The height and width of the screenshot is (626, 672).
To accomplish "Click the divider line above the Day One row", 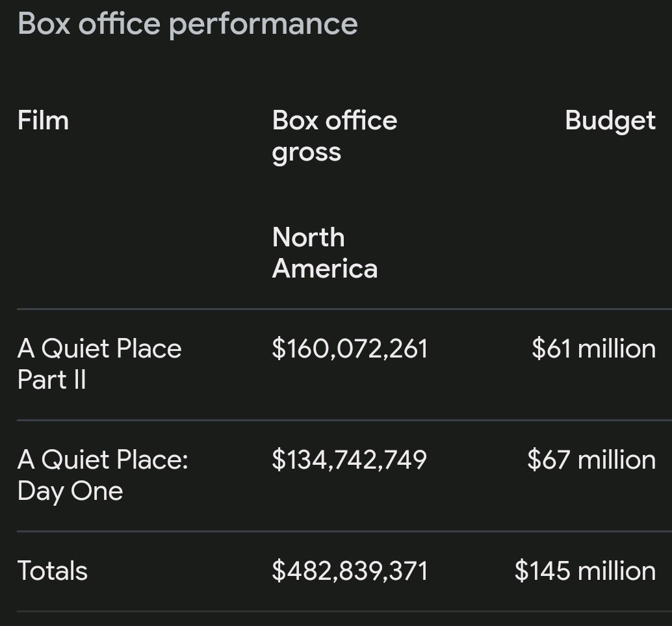I will 336,421.
